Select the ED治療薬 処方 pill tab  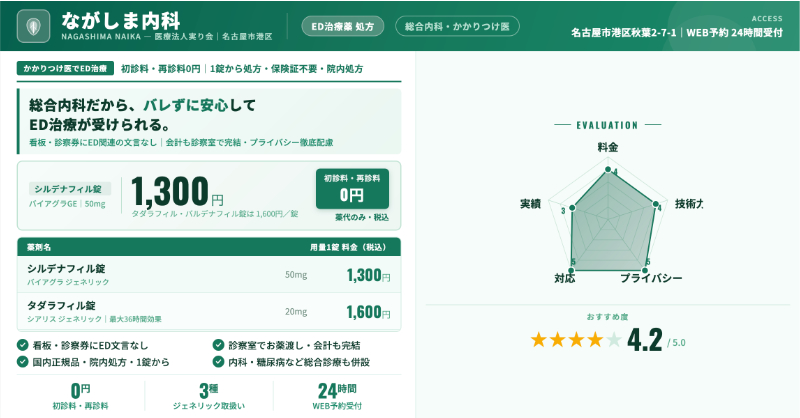343,27
